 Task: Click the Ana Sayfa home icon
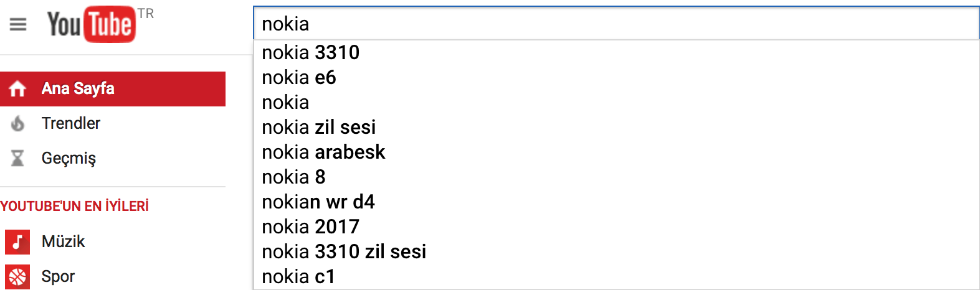[x=17, y=89]
